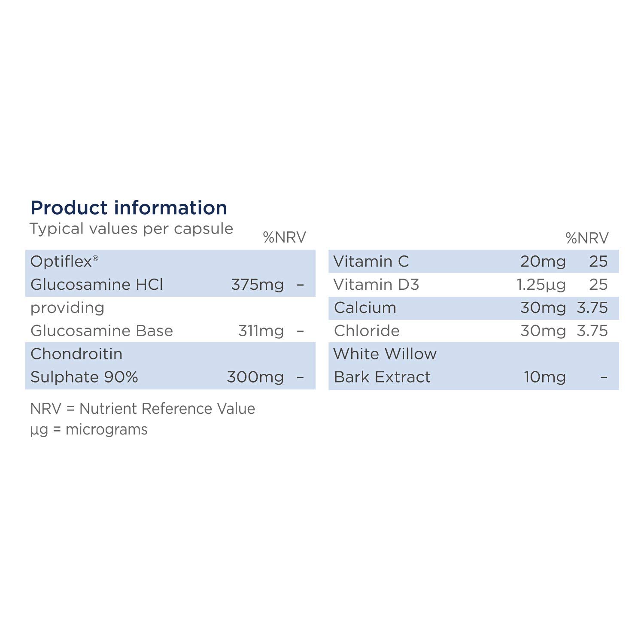Click the Calcium row label
644x644 pixels.
[365, 307]
